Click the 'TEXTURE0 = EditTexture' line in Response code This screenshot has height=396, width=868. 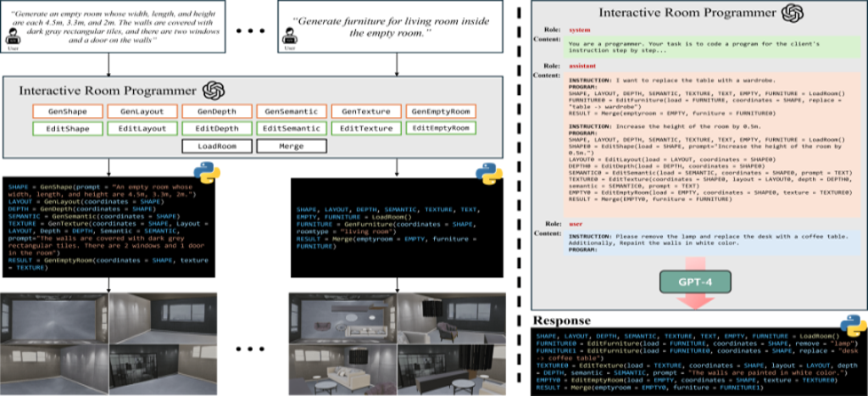click(695, 368)
